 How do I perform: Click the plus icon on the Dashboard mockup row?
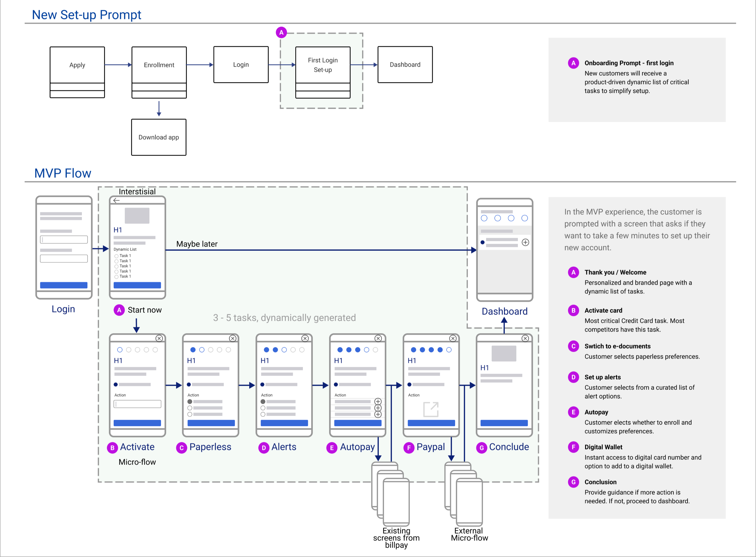click(x=525, y=242)
